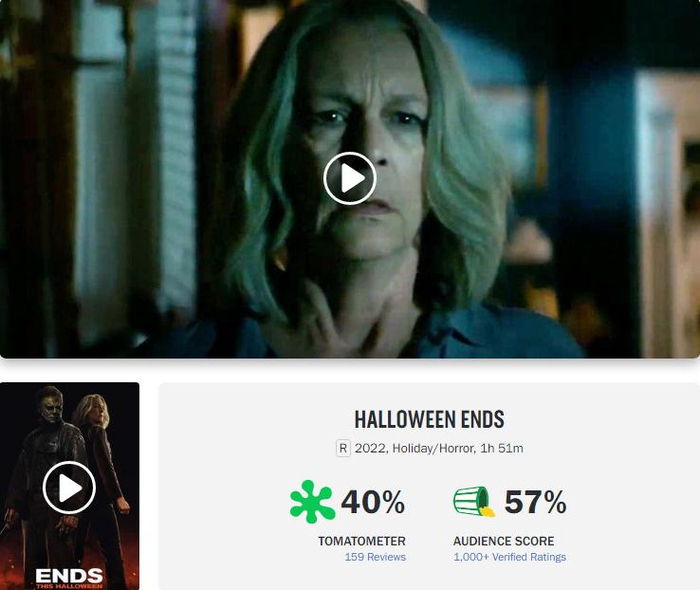Click the HALLOWEEN ENDS movie title

point(429,420)
